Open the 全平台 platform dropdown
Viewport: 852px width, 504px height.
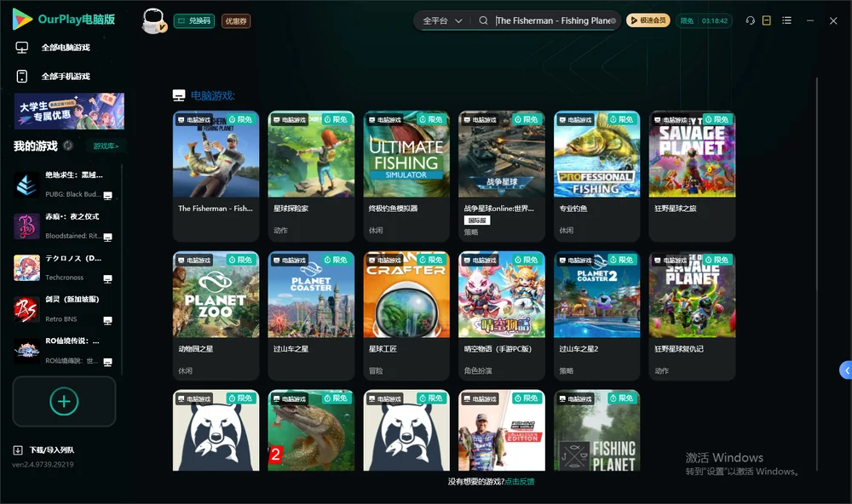point(442,20)
